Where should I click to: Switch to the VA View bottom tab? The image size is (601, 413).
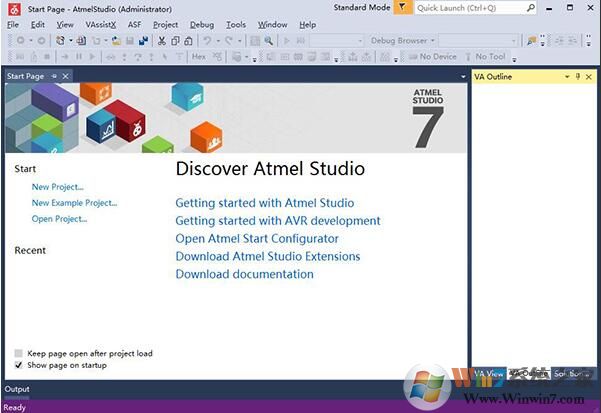489,374
